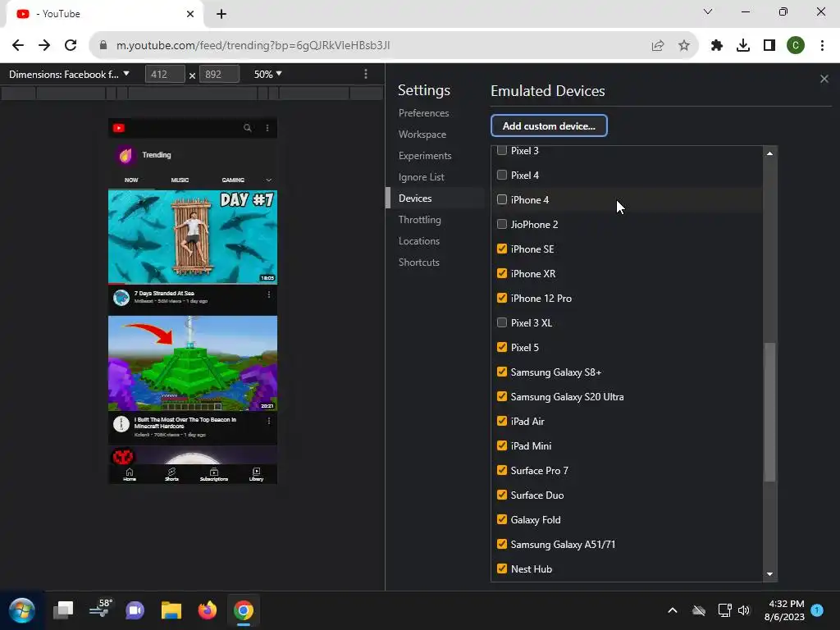
Task: Open the Ignore List settings tab
Action: point(421,177)
